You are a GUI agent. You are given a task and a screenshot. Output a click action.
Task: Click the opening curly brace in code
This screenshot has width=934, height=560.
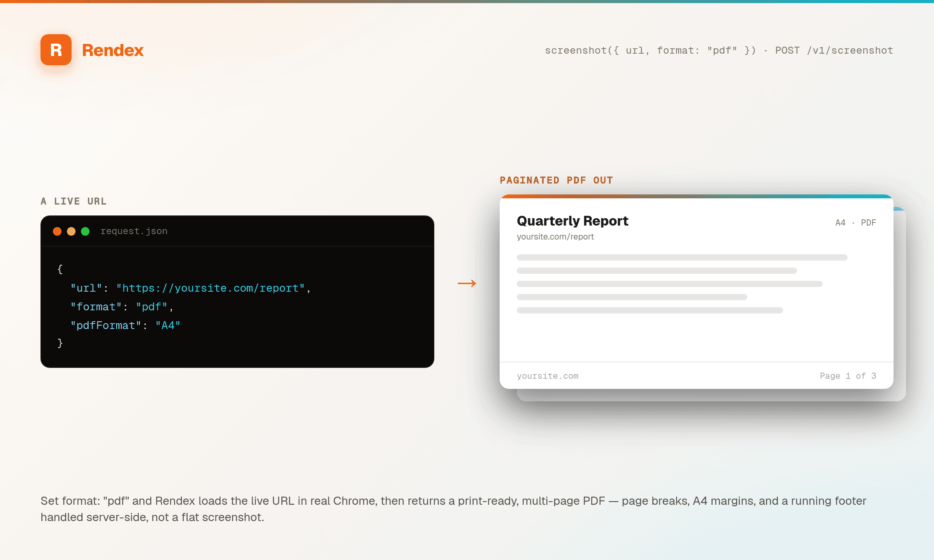click(60, 269)
